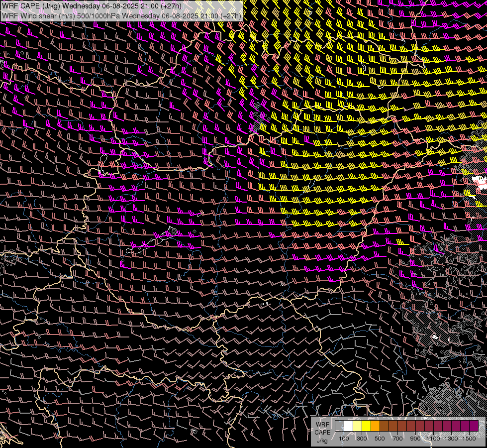The width and height of the screenshot is (487, 448).
Task: Click the legend value 300
Action: pos(362,439)
